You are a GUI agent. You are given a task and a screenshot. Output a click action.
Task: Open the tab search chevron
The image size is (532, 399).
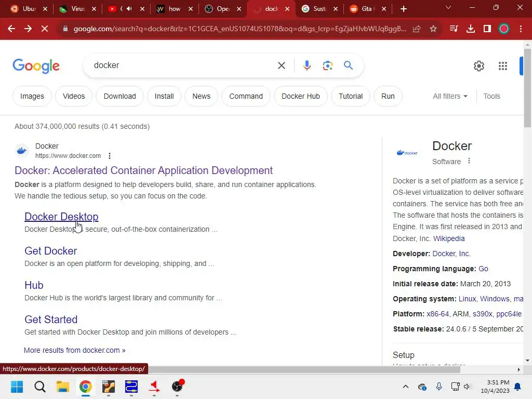pyautogui.click(x=448, y=7)
